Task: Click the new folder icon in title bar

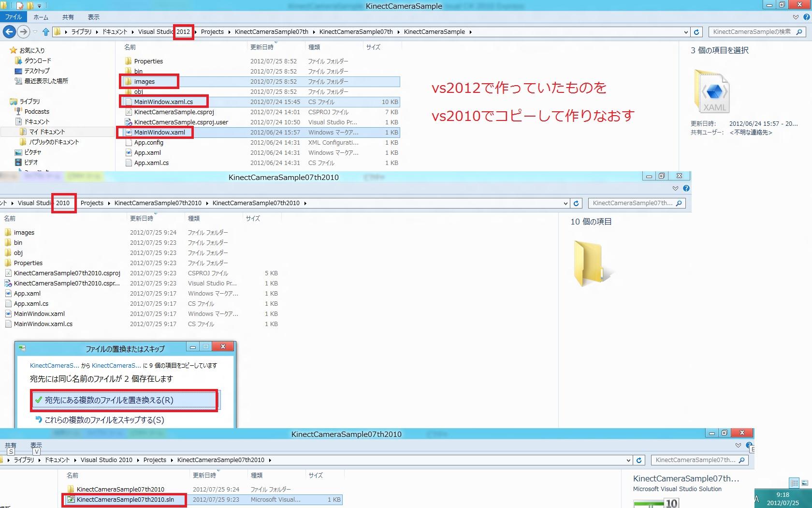Action: pos(30,6)
